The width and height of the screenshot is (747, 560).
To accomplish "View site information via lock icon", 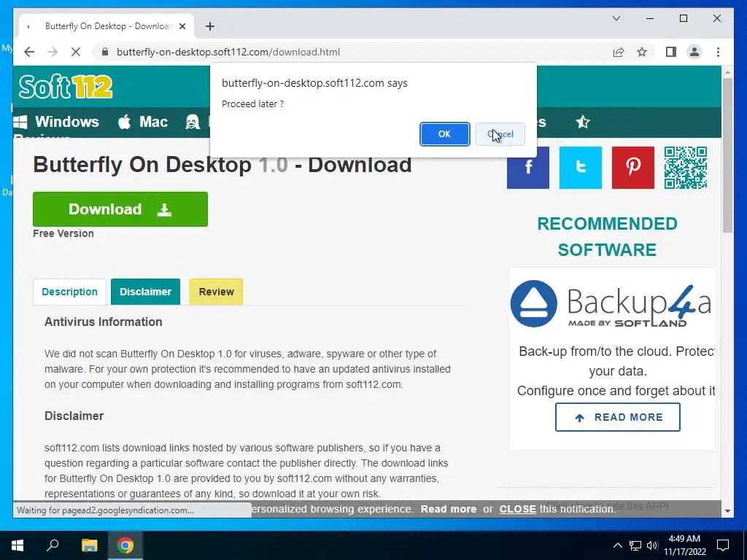I will tap(105, 52).
